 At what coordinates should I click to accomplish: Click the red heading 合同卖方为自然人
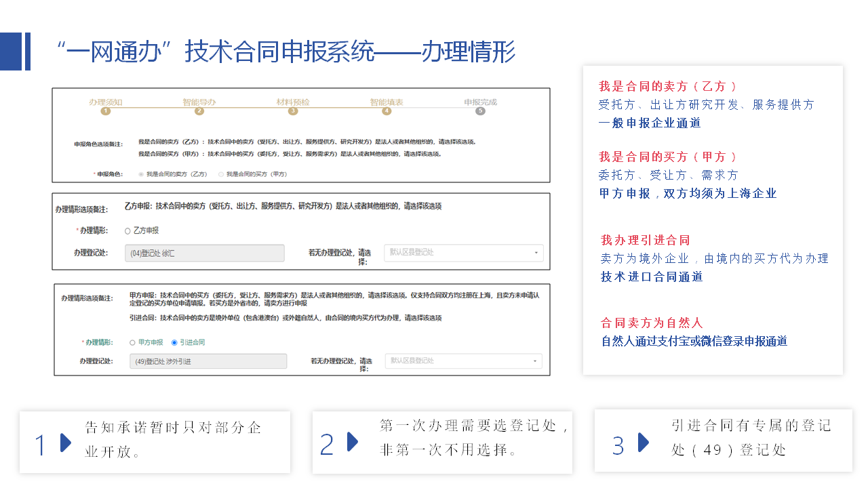click(652, 323)
